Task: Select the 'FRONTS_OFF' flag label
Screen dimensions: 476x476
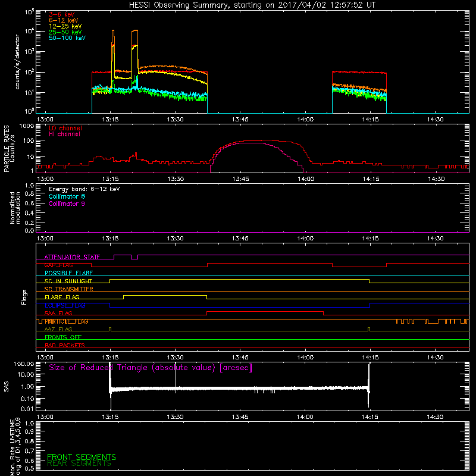Action: [63, 337]
